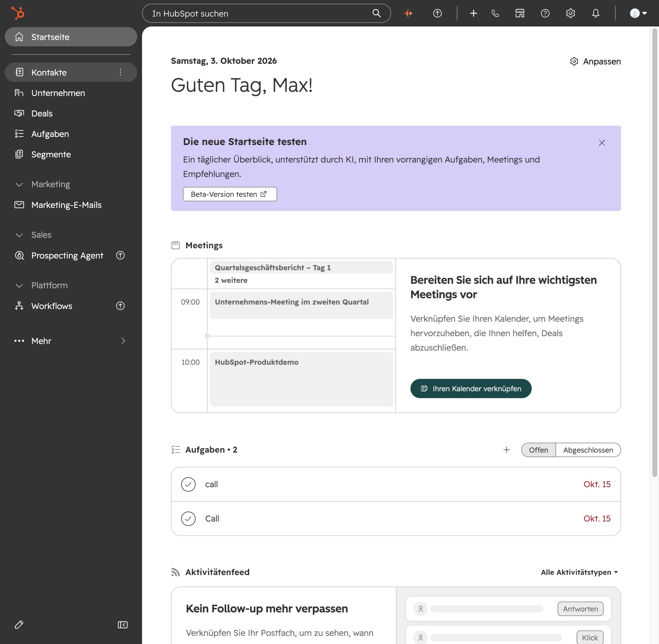The height and width of the screenshot is (644, 659).
Task: Collapse the sidebar with the panel icon
Action: [x=122, y=625]
